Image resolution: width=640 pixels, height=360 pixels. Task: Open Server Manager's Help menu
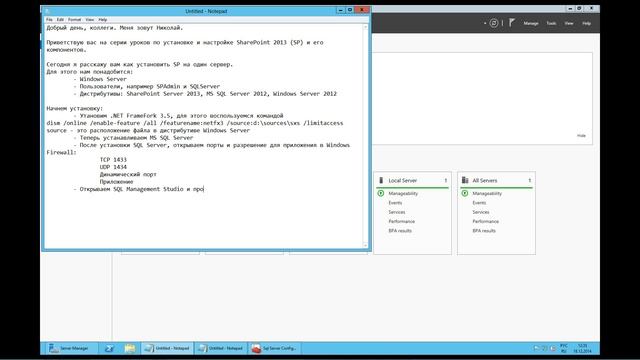click(x=587, y=23)
